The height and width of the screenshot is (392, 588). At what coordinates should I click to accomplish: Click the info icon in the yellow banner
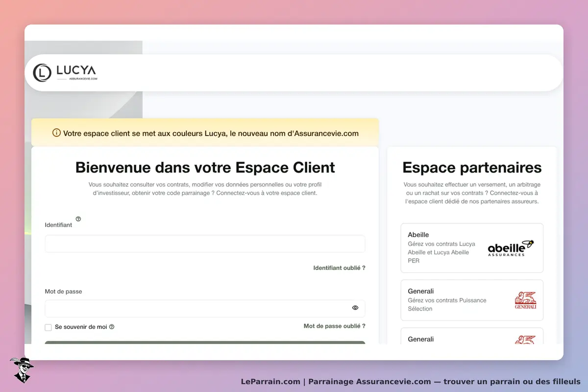(x=57, y=133)
